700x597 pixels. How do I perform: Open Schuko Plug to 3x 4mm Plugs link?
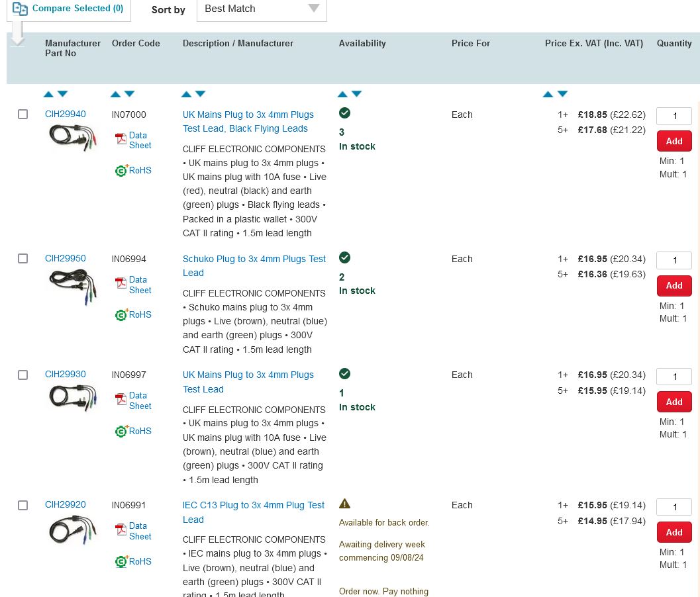[x=254, y=265]
